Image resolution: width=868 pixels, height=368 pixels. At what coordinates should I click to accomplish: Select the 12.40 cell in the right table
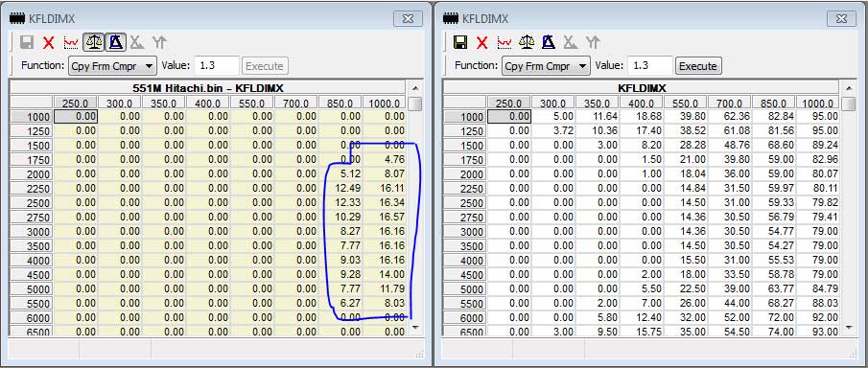click(642, 318)
